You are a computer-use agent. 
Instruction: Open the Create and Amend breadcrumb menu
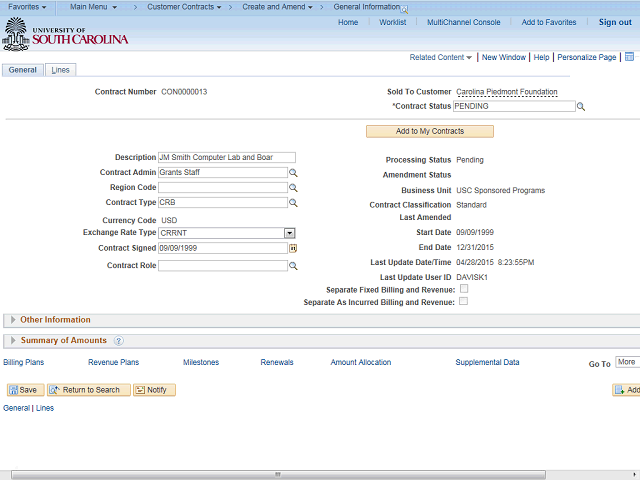pyautogui.click(x=277, y=7)
